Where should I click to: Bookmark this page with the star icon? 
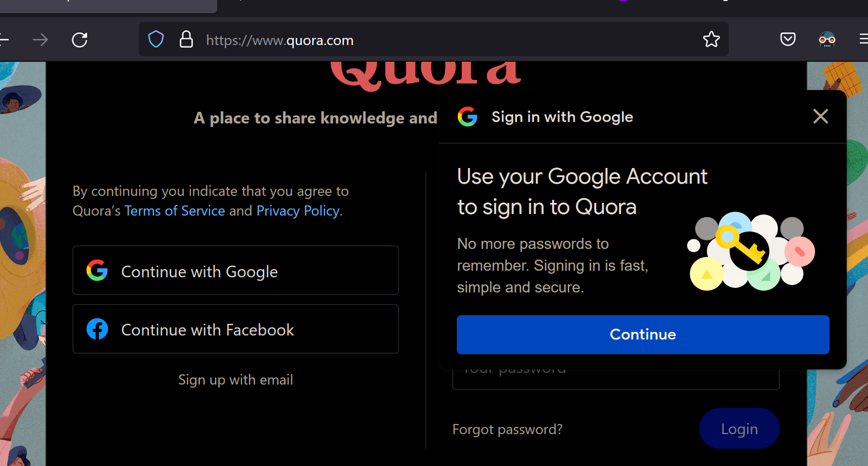pos(712,39)
